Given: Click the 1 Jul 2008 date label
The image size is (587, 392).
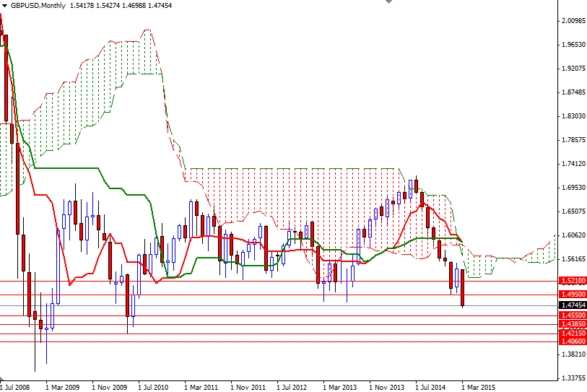Looking at the screenshot, I should pyautogui.click(x=15, y=387).
